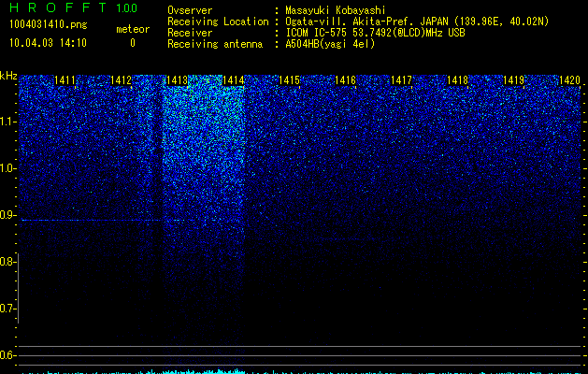Click the Receiver field label
The image size is (588, 374).
pos(190,33)
